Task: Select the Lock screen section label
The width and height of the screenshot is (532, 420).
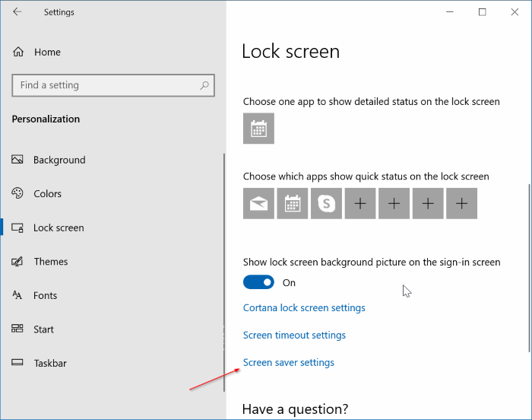Action: click(59, 228)
